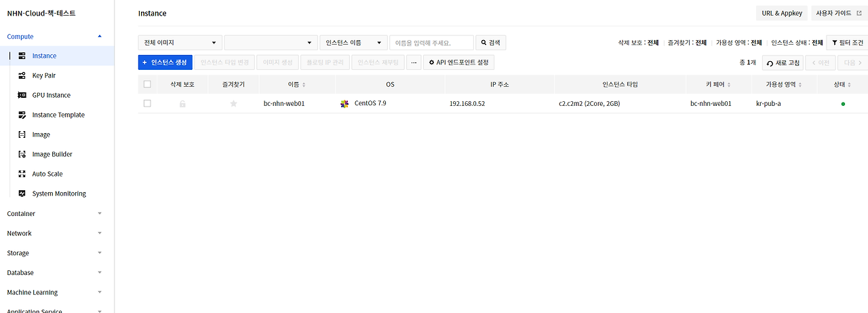Viewport: 868px width, 313px height.
Task: Open the empty second filter dropdown
Action: pyautogui.click(x=271, y=43)
